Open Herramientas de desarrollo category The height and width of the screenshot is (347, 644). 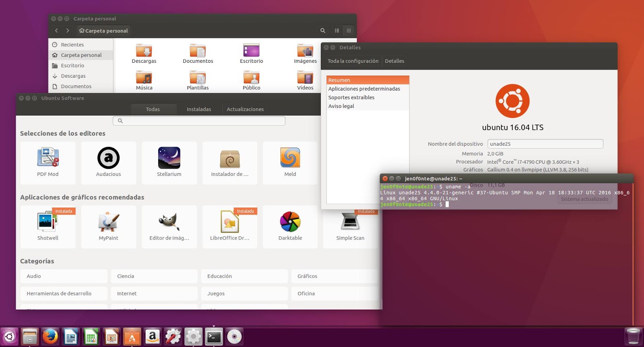point(64,293)
